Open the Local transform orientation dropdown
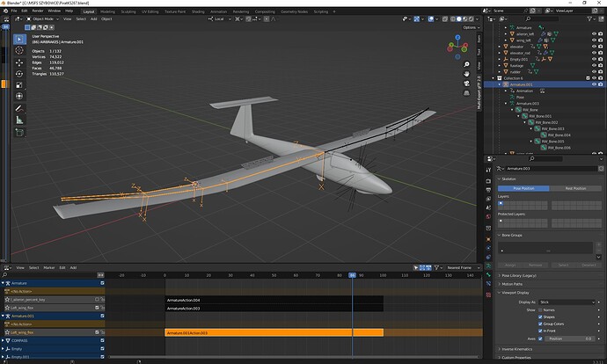 click(220, 18)
